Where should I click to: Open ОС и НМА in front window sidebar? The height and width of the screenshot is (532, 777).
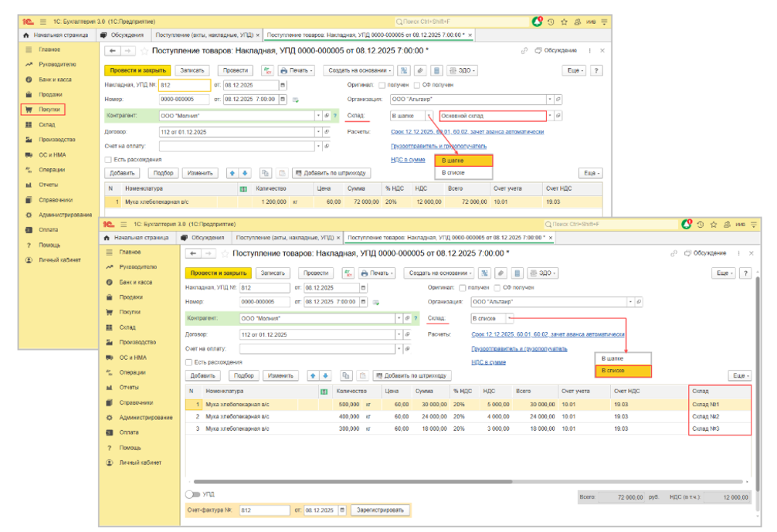[127, 357]
